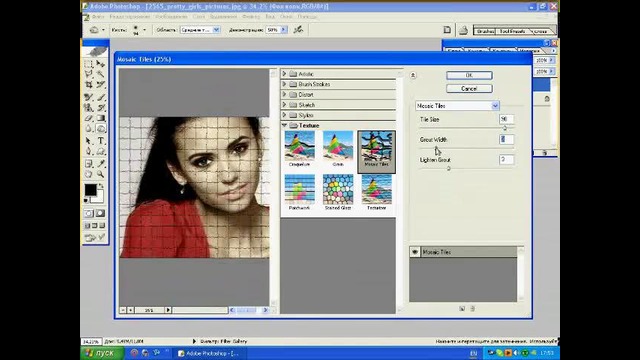Select the Clone Stamp tool
This screenshot has height=360, width=640.
89,108
